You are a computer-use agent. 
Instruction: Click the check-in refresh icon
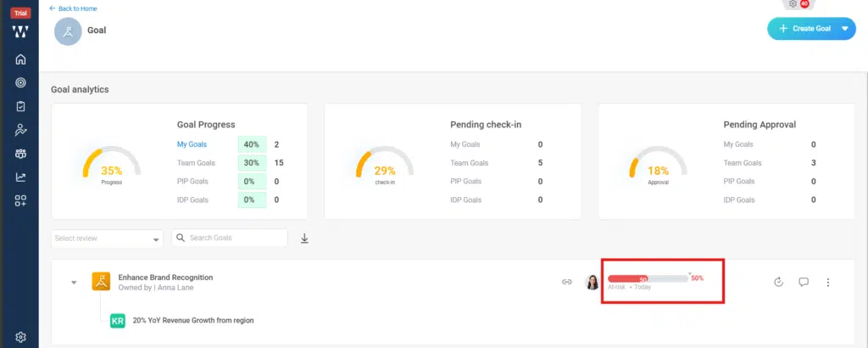point(778,282)
